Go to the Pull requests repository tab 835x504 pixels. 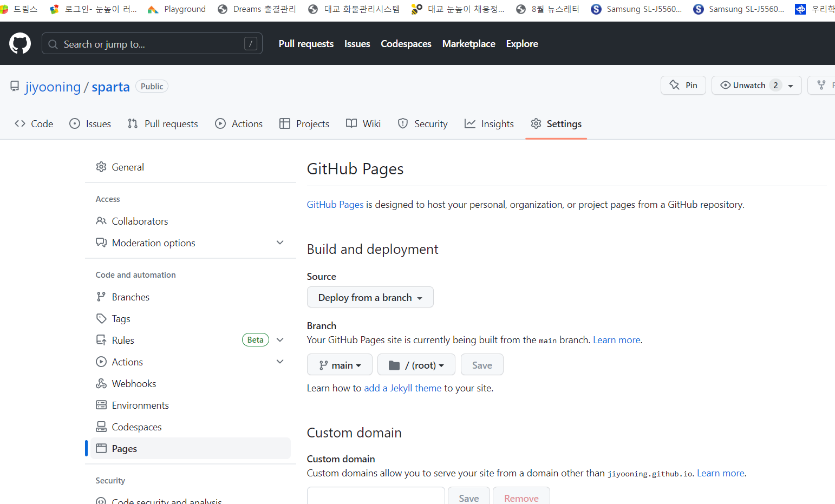pos(163,124)
